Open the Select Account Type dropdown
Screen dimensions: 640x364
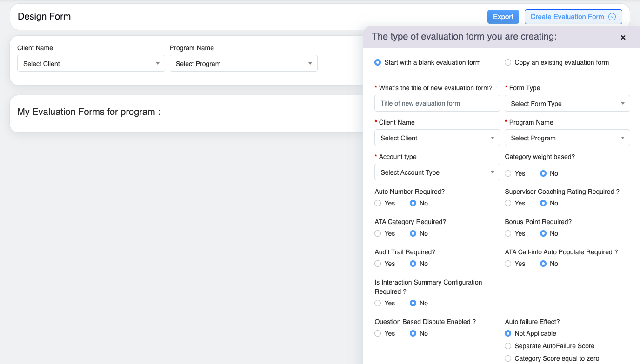[x=437, y=172]
